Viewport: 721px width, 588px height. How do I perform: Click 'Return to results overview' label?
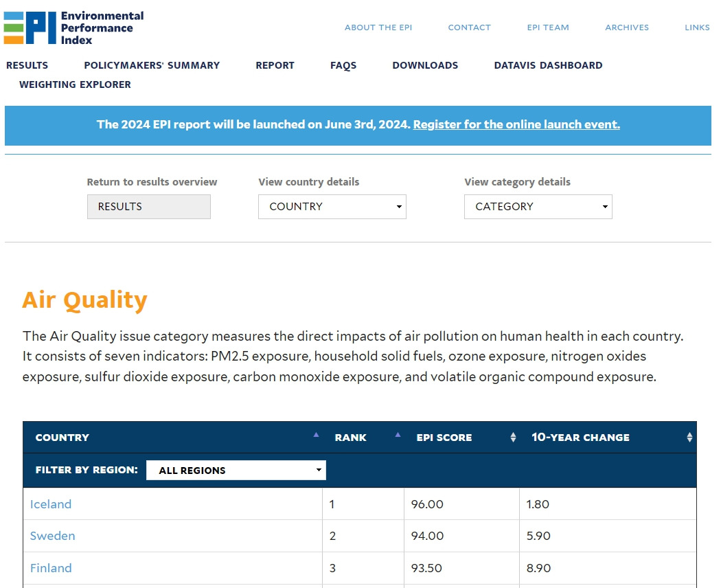152,182
